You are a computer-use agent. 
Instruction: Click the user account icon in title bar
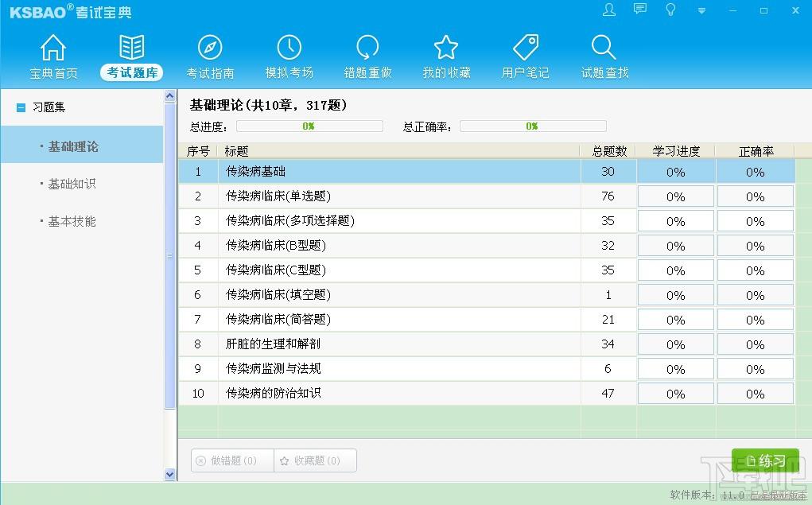click(609, 10)
